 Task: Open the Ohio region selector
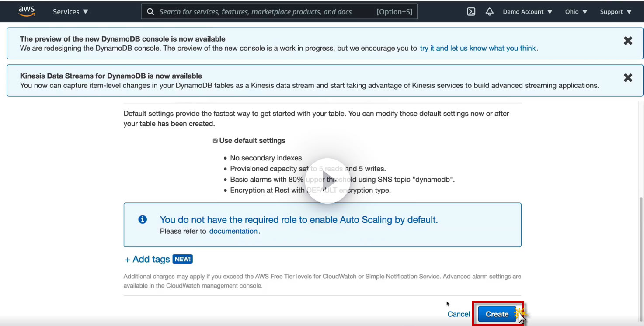coord(576,12)
